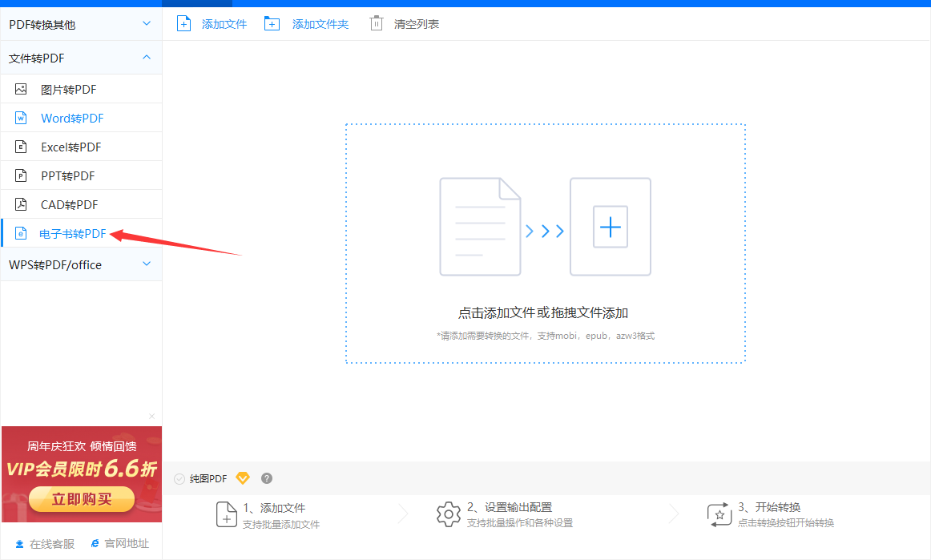Click the VIP会员限时6.6折 banner text
Viewport: 931px width, 560px height.
[82, 469]
